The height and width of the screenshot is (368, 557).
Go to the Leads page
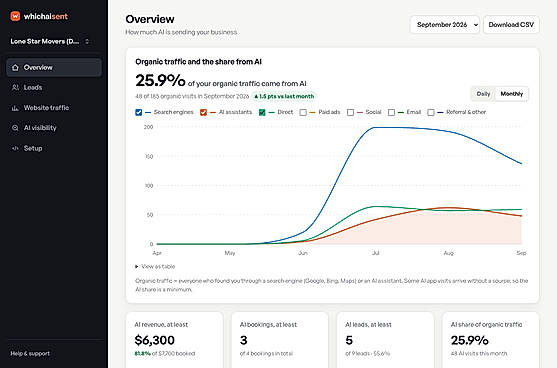pyautogui.click(x=54, y=87)
